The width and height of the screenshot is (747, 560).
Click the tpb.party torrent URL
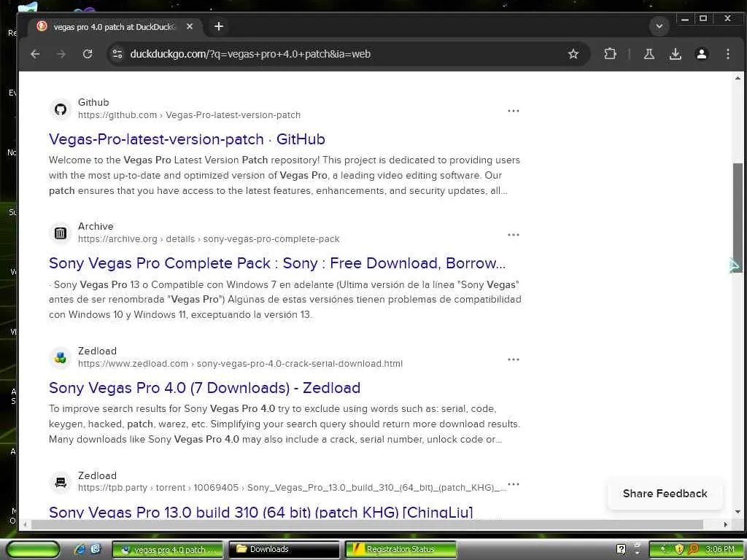[292, 488]
